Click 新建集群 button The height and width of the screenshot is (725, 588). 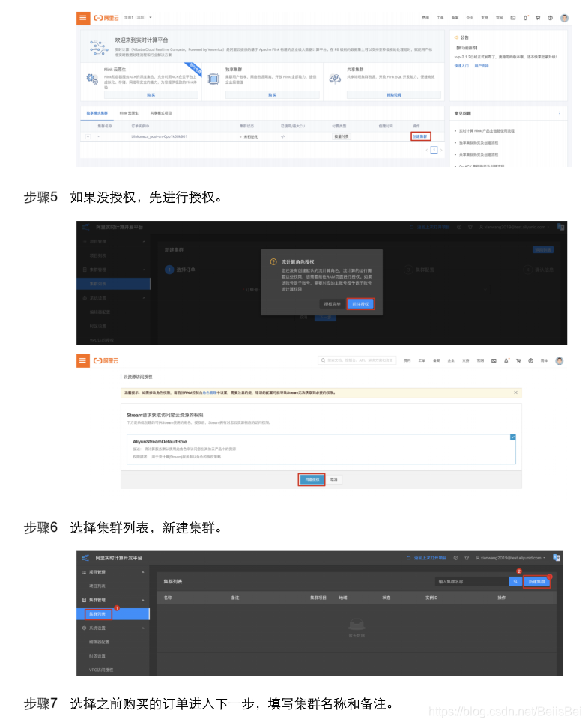(x=536, y=582)
